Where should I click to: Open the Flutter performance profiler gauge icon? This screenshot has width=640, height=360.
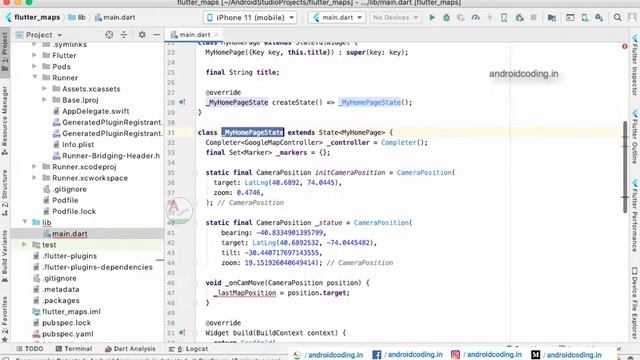coord(476,18)
